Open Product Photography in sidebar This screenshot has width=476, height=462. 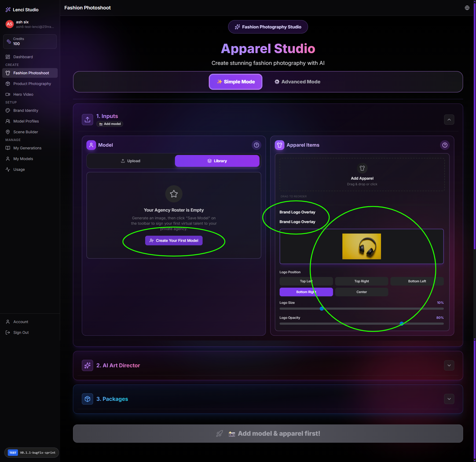click(x=32, y=84)
